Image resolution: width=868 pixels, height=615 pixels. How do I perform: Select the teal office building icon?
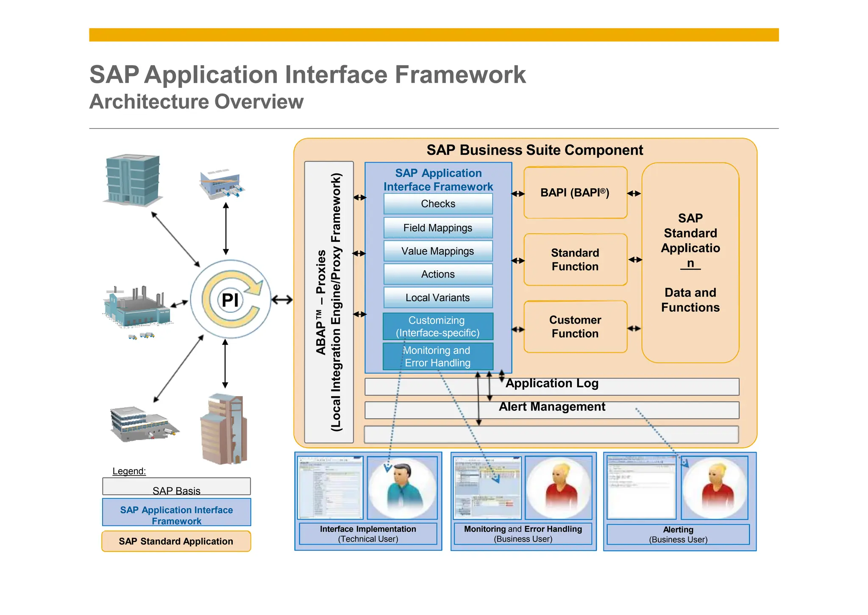(x=132, y=180)
